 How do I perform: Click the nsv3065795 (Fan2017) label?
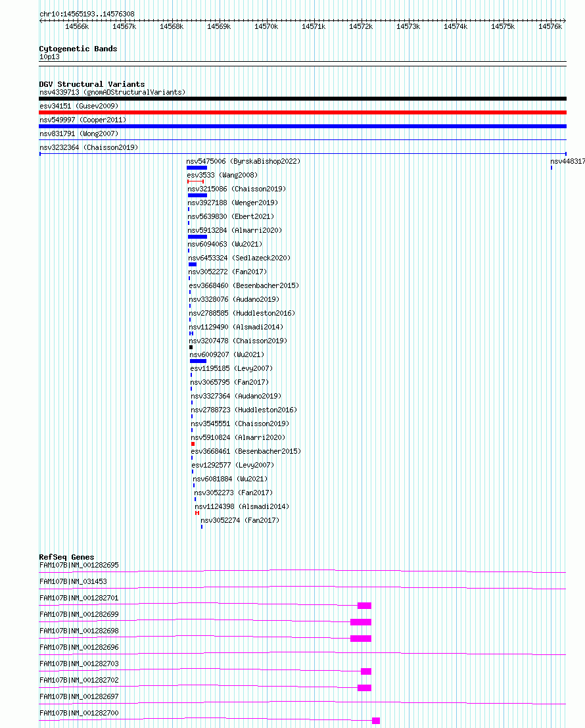(229, 383)
